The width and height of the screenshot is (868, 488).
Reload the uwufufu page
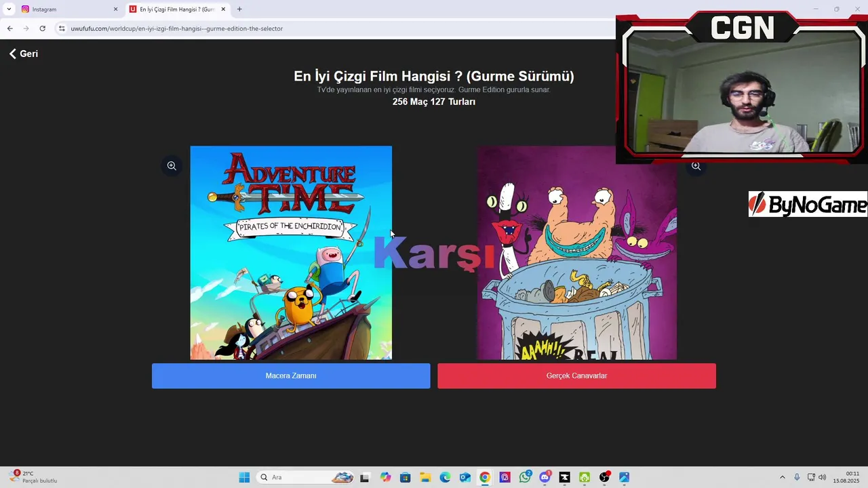click(x=42, y=28)
